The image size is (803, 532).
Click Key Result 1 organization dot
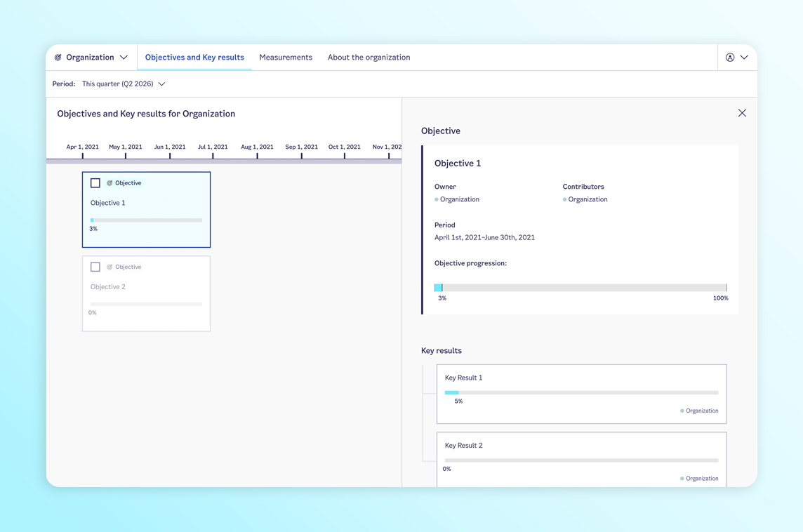point(682,411)
